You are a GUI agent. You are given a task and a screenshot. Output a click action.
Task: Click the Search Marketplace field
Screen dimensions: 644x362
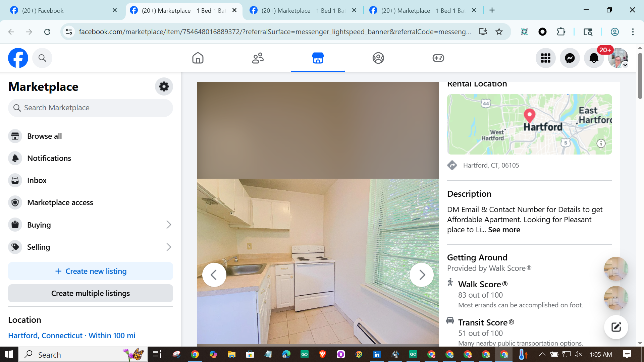point(91,108)
